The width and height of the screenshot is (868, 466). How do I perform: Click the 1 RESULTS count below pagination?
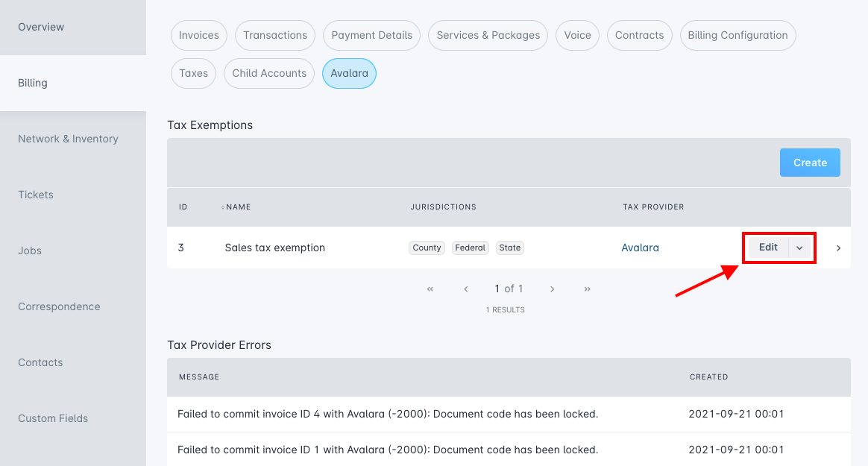tap(506, 310)
